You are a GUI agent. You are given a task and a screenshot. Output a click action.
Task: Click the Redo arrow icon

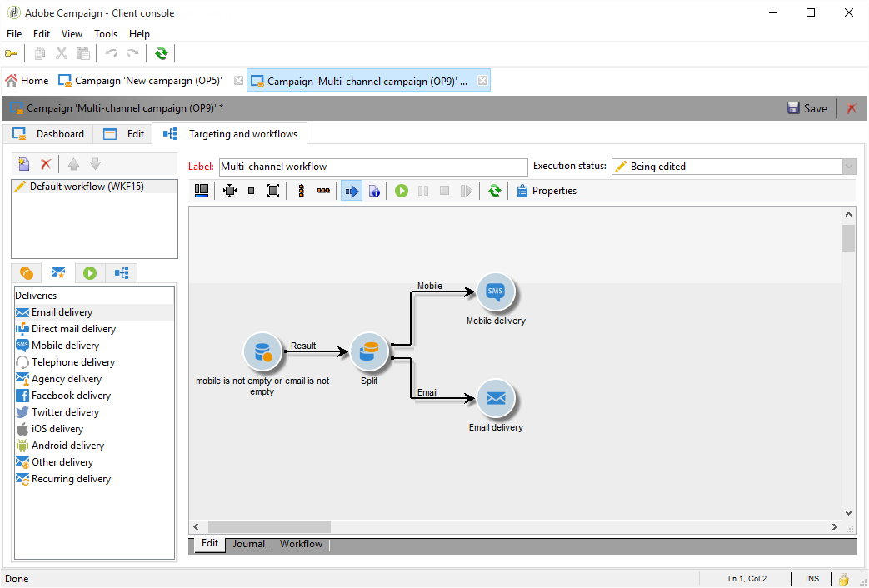(x=132, y=54)
